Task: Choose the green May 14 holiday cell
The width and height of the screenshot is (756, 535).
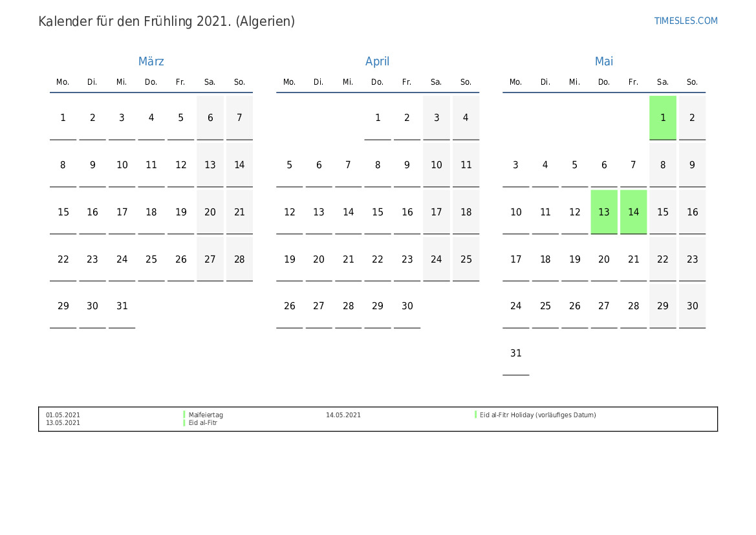Action: pos(633,212)
